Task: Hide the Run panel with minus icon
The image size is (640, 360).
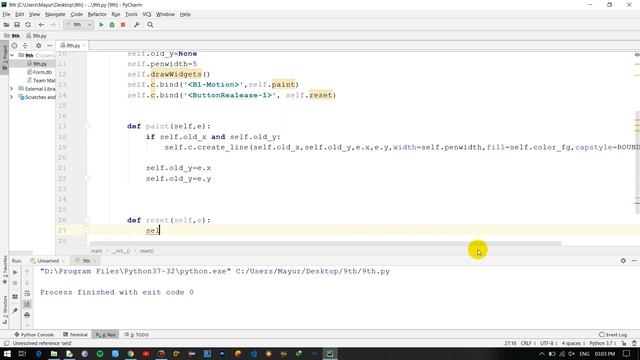Action: click(634, 260)
